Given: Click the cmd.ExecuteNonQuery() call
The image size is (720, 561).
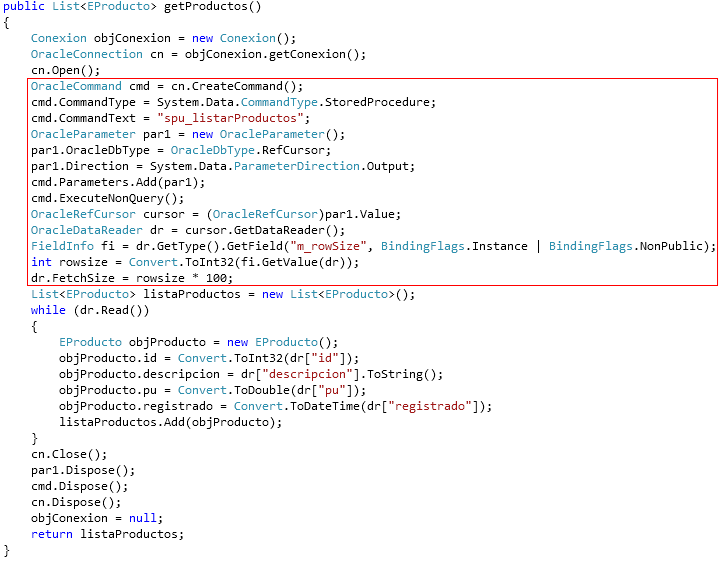Looking at the screenshot, I should click(x=107, y=198).
